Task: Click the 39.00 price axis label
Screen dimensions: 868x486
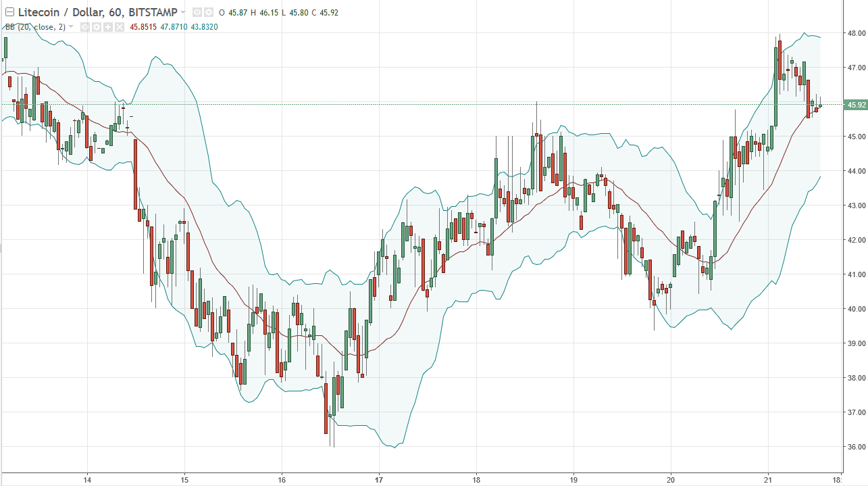Action: [856, 343]
